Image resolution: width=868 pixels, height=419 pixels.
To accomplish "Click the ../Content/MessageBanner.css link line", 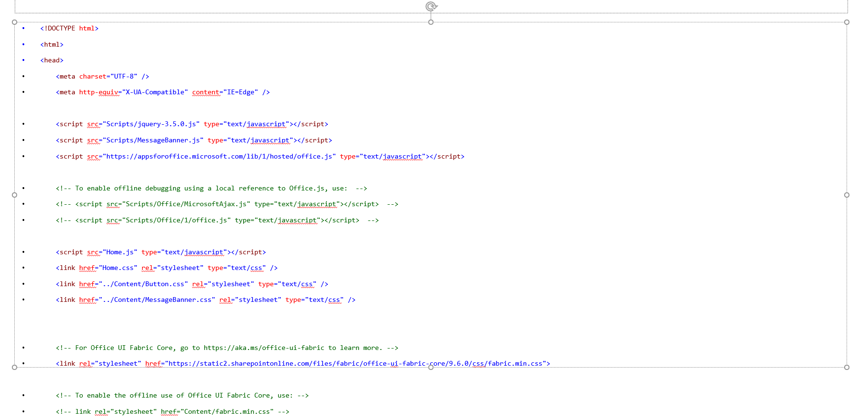I will [206, 300].
